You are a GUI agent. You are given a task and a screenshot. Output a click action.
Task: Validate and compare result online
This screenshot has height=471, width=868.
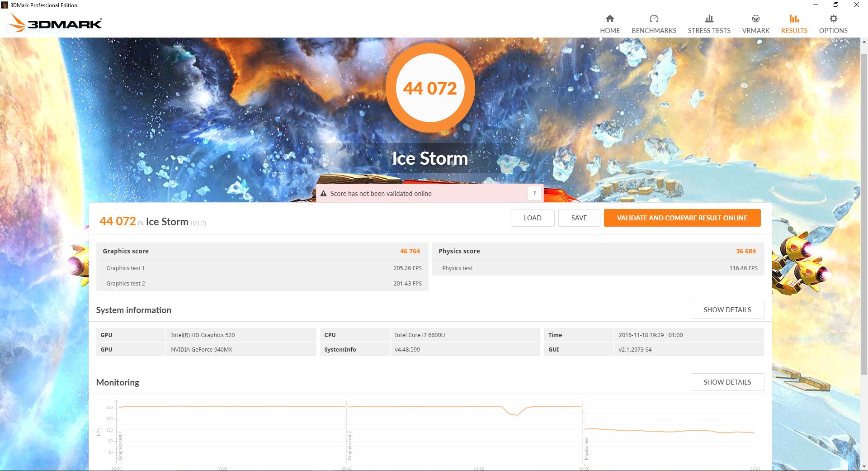682,218
